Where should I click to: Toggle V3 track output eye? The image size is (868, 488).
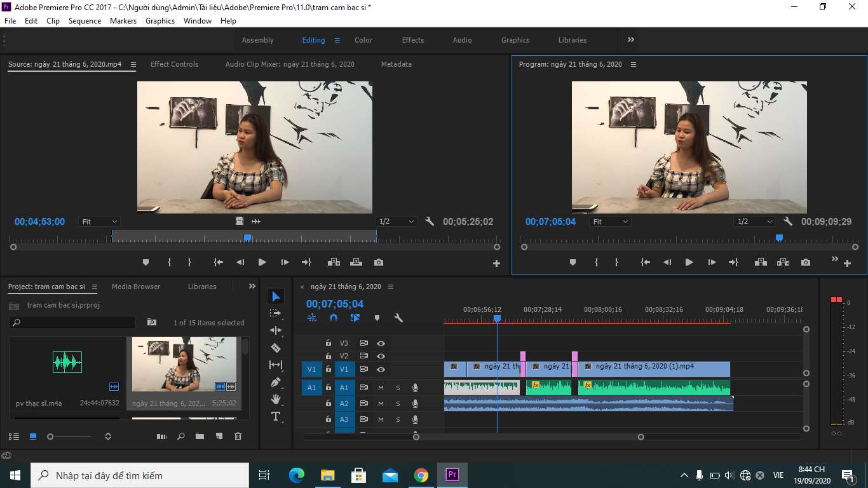pyautogui.click(x=381, y=343)
